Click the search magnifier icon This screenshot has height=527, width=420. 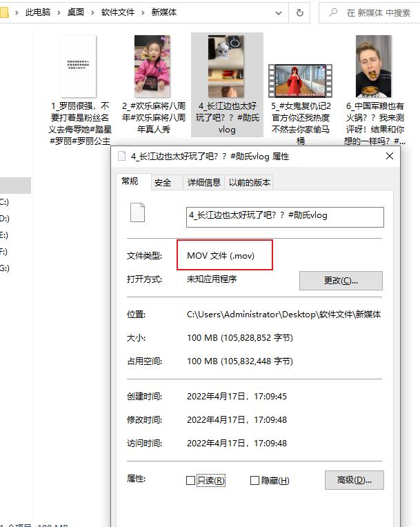(x=333, y=12)
